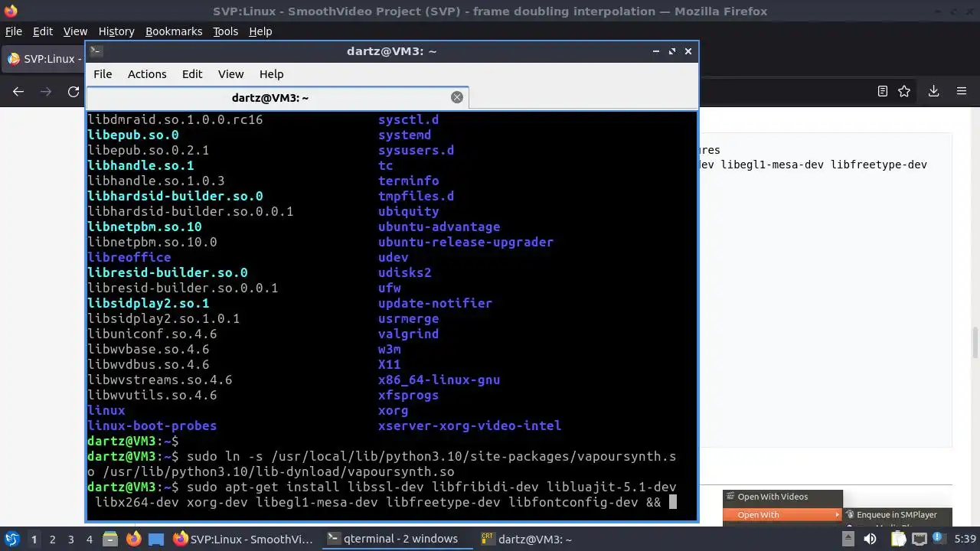The height and width of the screenshot is (551, 980).
Task: Open Firefox downloads panel
Action: coord(933,91)
